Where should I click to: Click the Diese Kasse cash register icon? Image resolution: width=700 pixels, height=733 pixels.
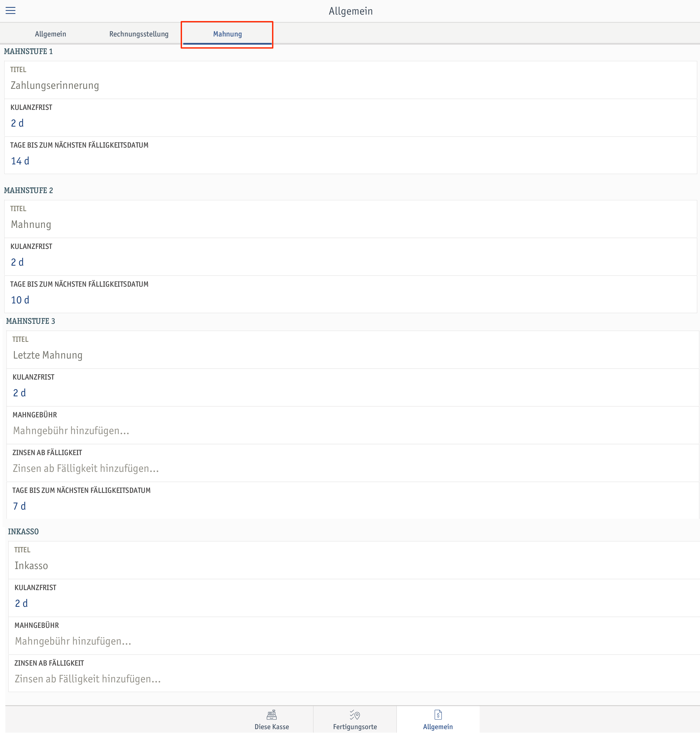coord(272,714)
